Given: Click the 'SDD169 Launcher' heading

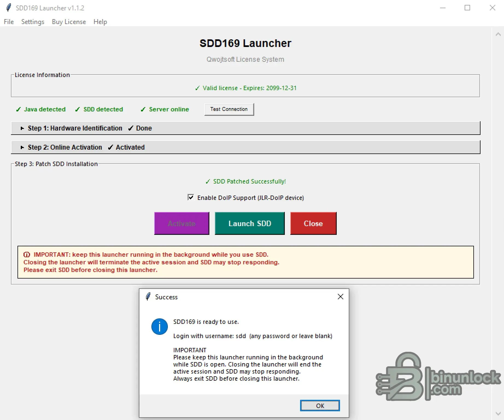Looking at the screenshot, I should 245,43.
